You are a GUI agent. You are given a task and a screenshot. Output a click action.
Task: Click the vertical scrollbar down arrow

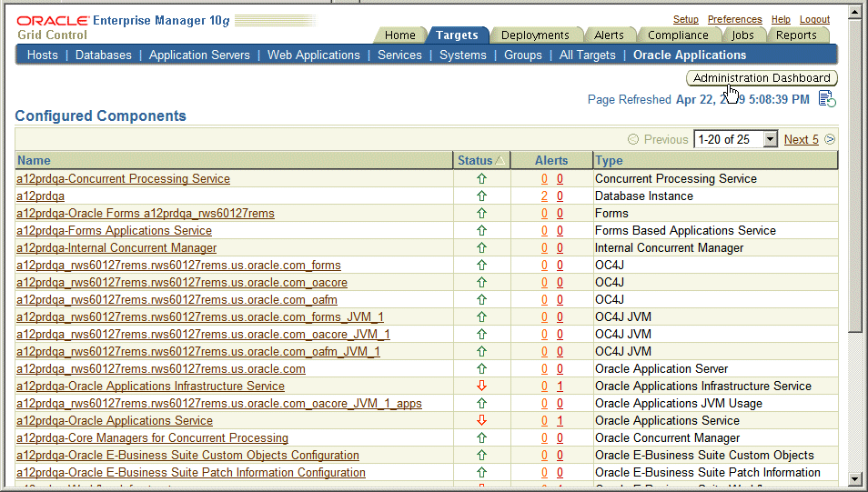point(855,479)
